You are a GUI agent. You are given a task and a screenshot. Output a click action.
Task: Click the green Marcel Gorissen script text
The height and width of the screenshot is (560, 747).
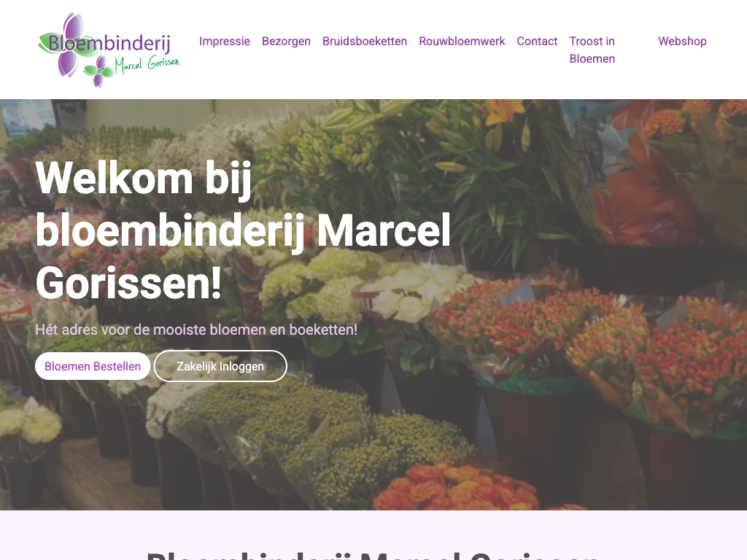point(147,64)
